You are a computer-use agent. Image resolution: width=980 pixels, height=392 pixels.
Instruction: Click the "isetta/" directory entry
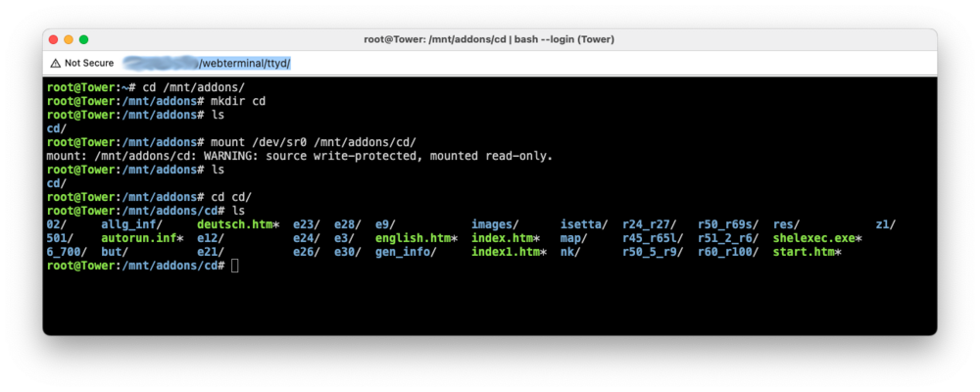[584, 224]
